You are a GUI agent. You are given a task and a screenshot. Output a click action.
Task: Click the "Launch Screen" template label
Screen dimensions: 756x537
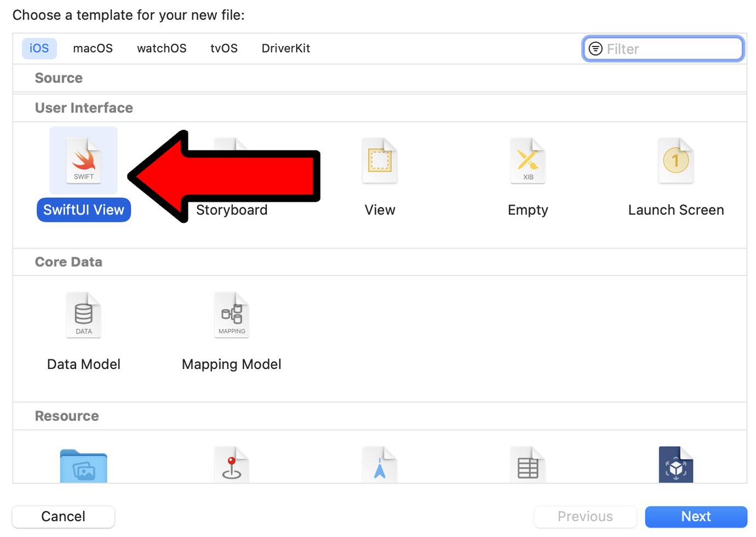676,210
